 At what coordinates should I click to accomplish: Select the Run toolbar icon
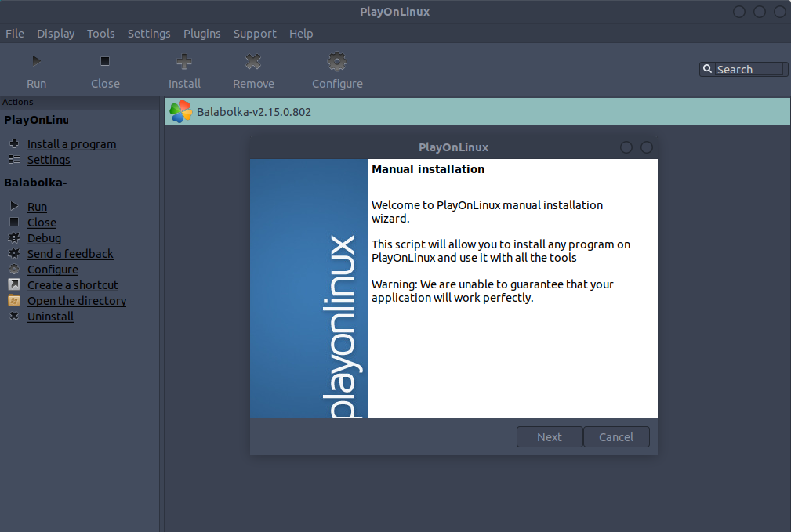pos(36,60)
